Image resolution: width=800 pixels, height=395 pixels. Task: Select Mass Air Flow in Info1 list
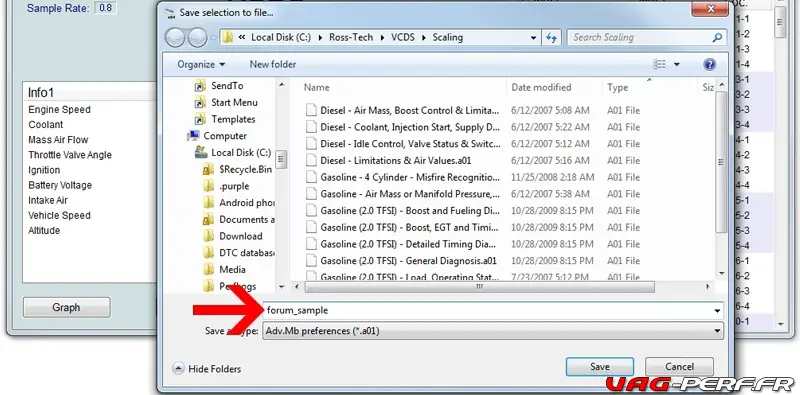pos(58,140)
